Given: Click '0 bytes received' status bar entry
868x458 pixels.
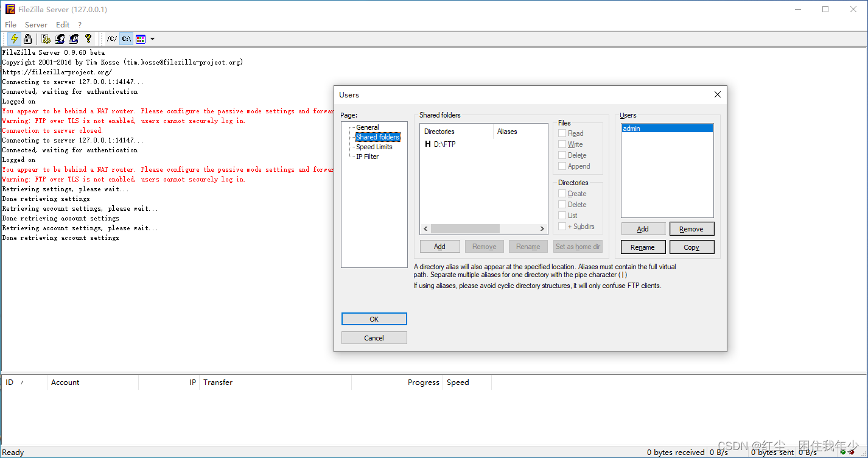Looking at the screenshot, I should [x=676, y=453].
